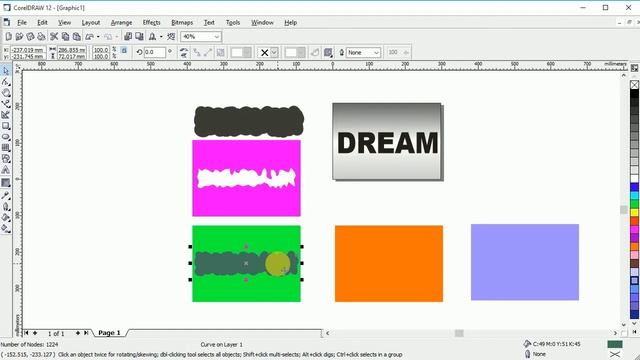640x360 pixels.
Task: Open the zoom level 40% dropdown
Action: click(217, 37)
